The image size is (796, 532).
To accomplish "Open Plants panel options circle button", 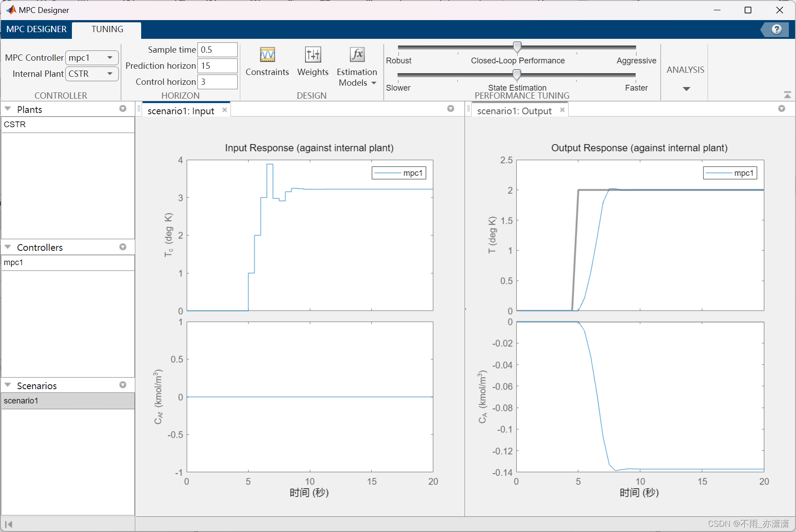I will (x=123, y=109).
